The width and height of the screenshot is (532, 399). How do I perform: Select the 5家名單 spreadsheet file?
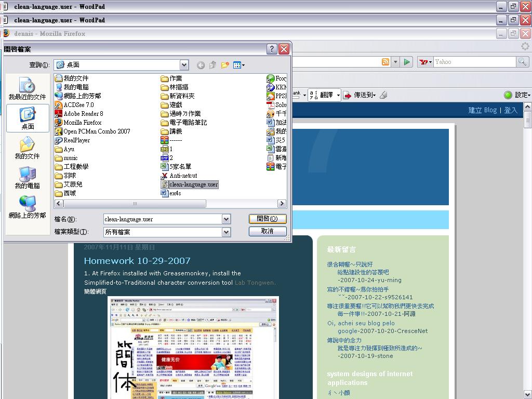tap(176, 167)
